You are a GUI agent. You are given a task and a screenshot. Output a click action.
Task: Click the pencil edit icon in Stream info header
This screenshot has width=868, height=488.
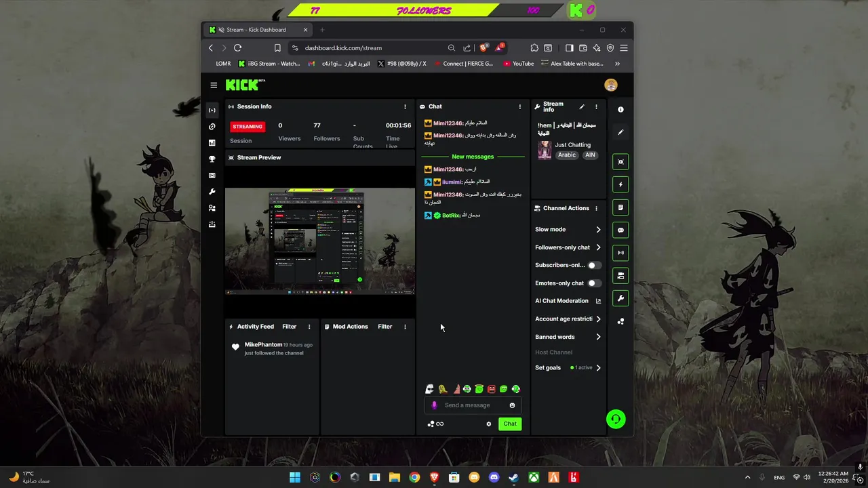coord(581,106)
